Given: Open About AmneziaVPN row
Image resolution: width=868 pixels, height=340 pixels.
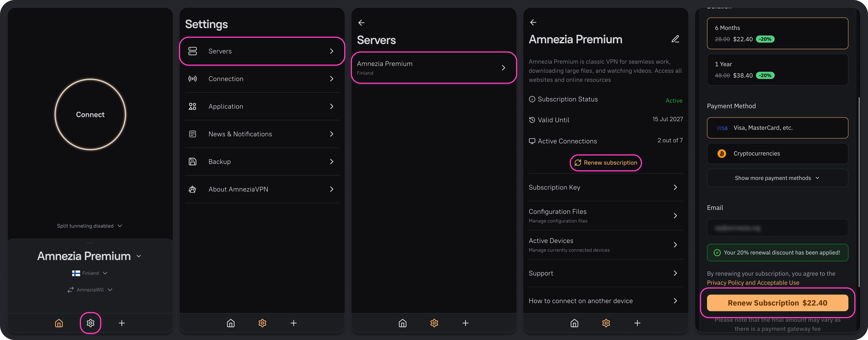Looking at the screenshot, I should 262,189.
